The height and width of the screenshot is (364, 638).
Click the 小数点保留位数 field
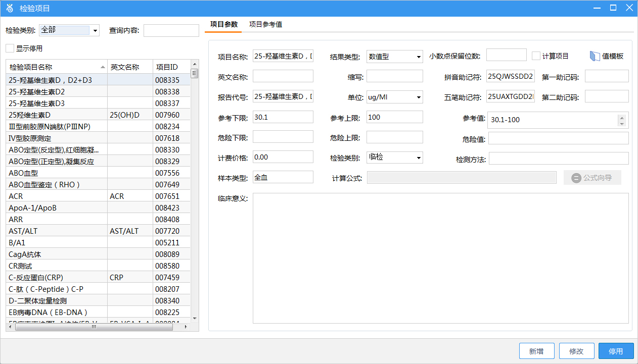click(x=506, y=55)
